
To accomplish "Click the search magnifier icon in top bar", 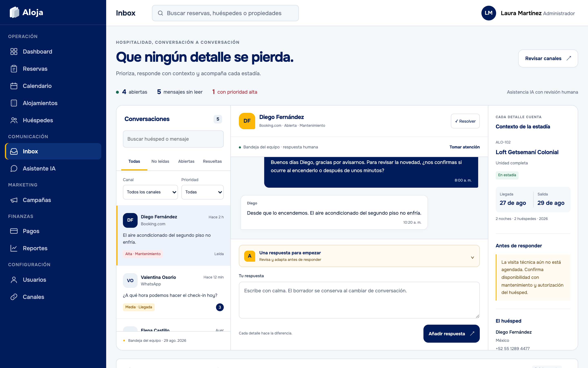I will tap(160, 13).
